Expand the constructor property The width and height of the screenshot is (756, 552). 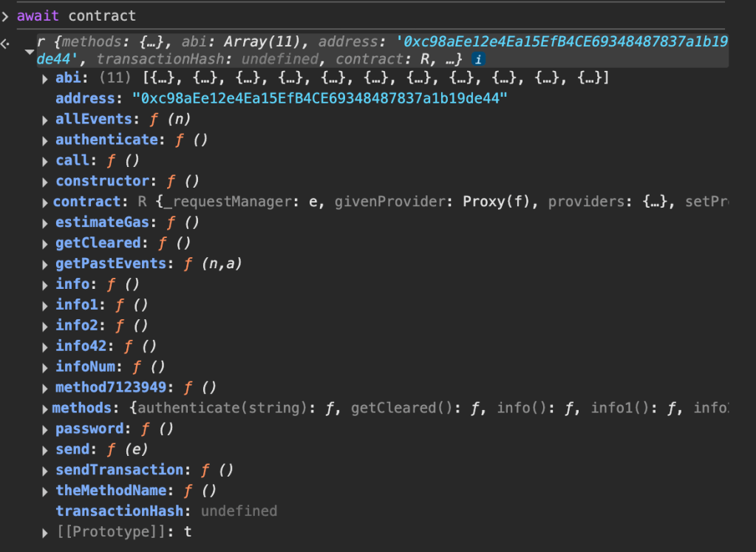pos(47,182)
